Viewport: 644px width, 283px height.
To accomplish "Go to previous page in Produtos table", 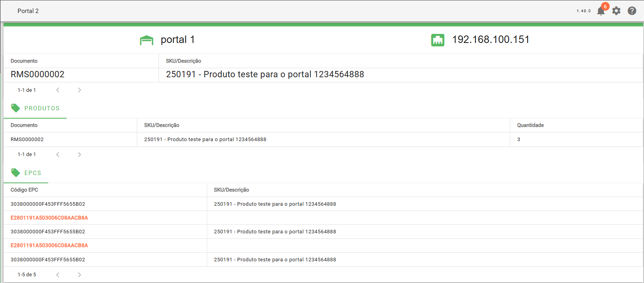I will 58,155.
